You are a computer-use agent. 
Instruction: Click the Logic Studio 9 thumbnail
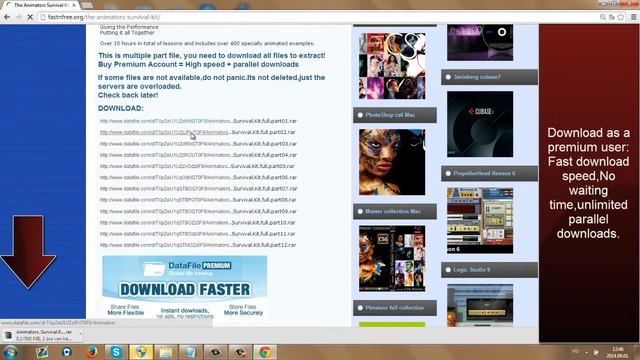click(x=480, y=306)
